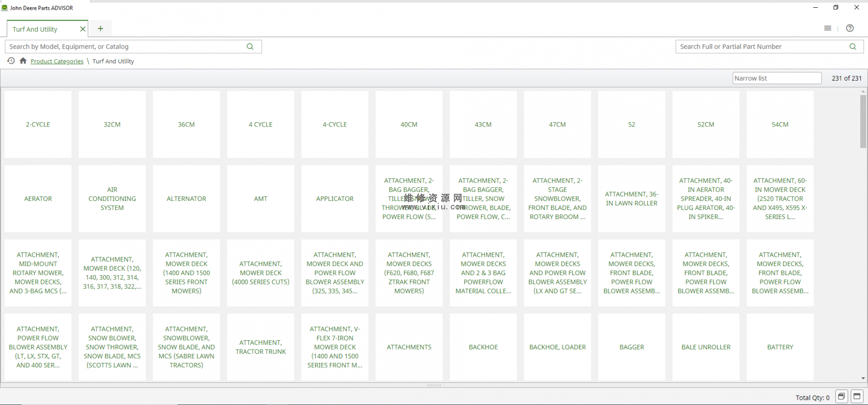This screenshot has width=868, height=405.
Task: Open AIR CONDITIONING SYSTEM category
Action: (x=112, y=199)
